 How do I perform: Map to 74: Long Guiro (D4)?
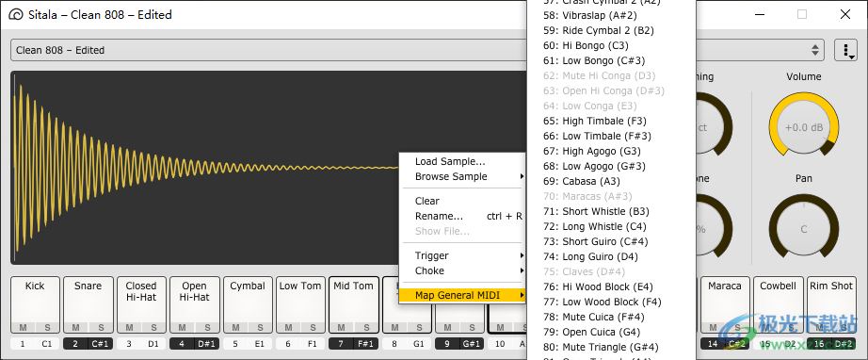(611, 256)
